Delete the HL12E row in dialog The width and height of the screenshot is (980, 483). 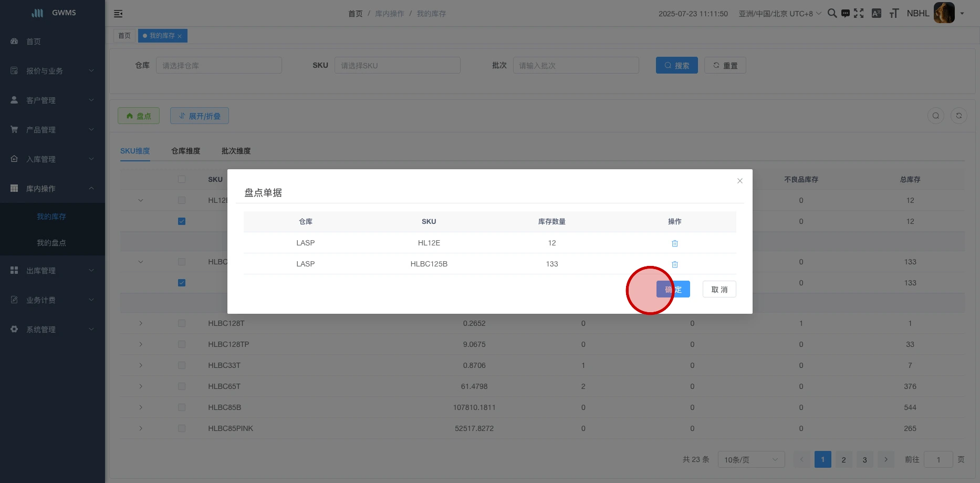pyautogui.click(x=674, y=243)
